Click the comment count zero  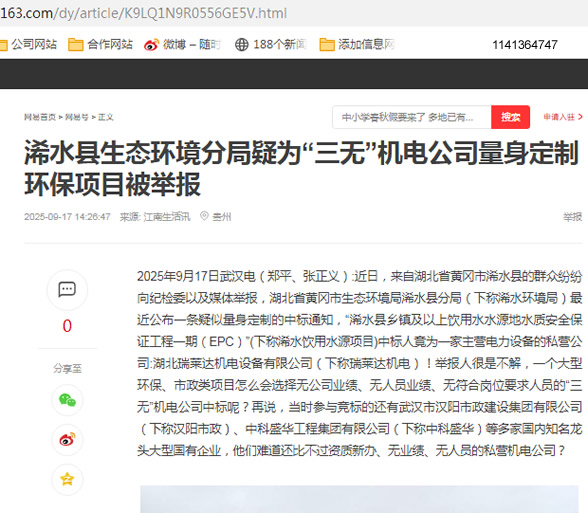coord(67,326)
